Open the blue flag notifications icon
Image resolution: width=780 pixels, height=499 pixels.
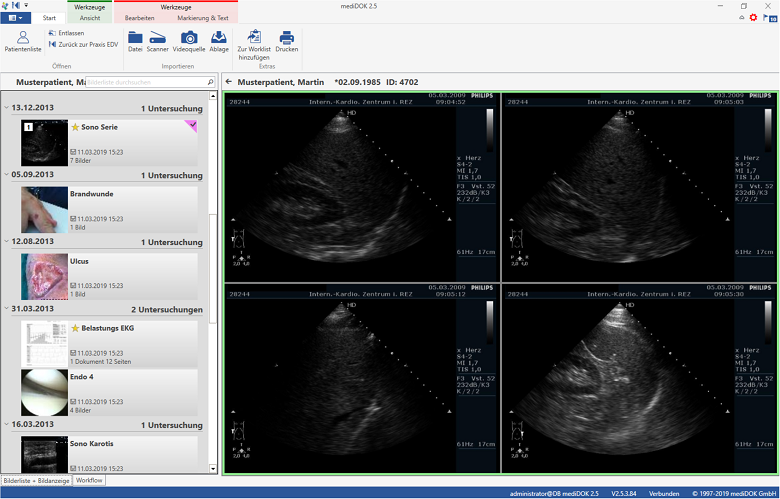point(770,18)
